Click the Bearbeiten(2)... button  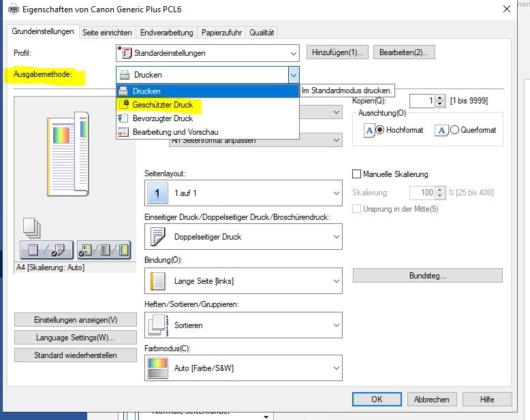404,52
